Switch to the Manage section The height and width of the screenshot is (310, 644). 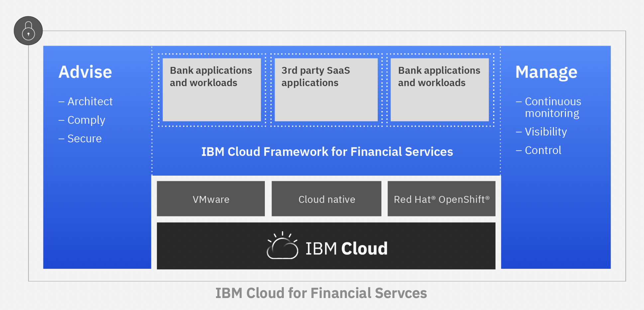(546, 72)
